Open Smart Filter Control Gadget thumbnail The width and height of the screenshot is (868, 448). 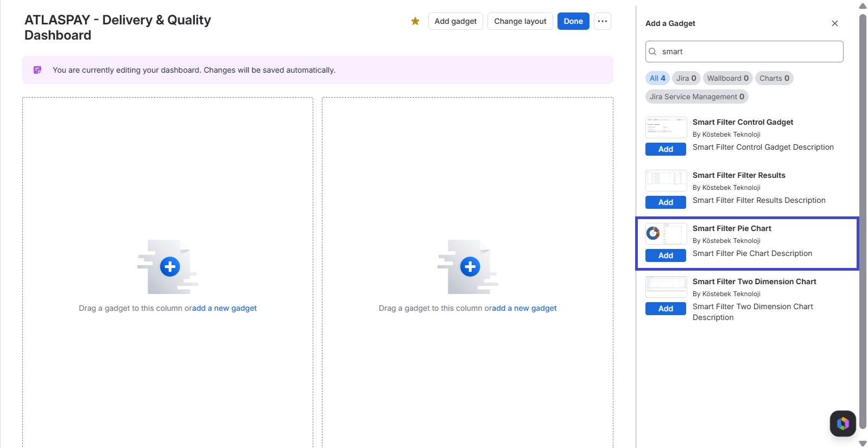666,127
